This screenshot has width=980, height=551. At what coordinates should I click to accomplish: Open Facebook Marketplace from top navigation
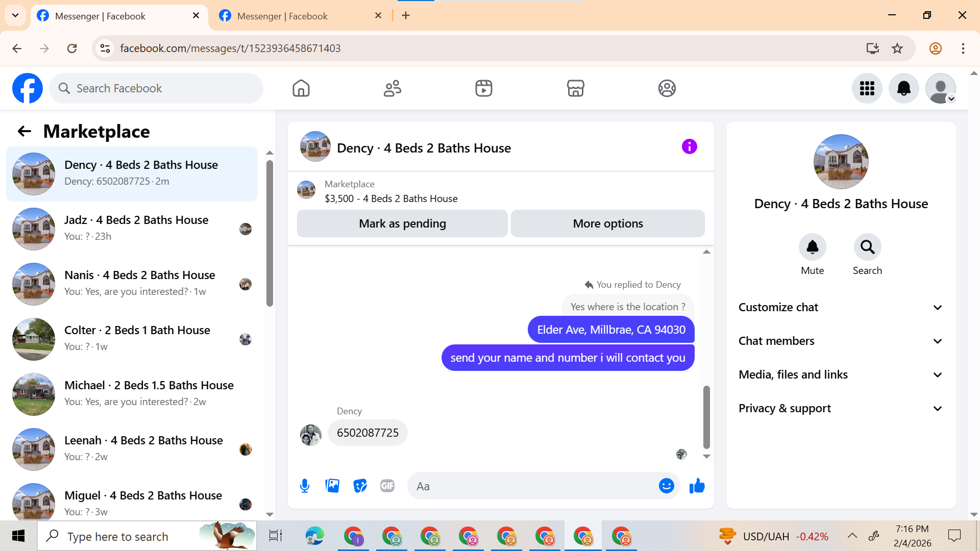click(575, 88)
